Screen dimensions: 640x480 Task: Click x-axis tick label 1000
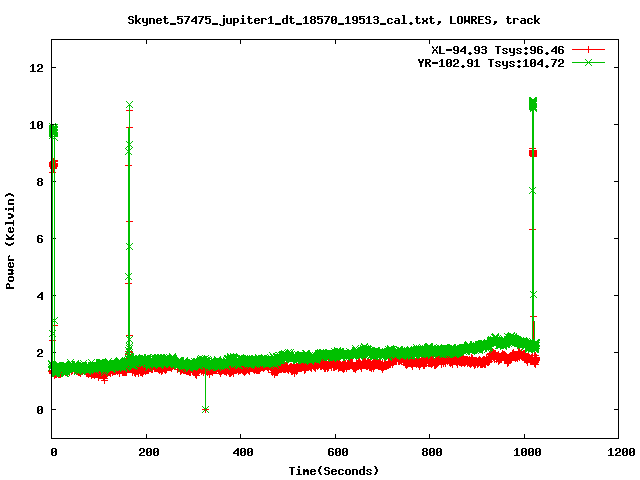pyautogui.click(x=527, y=452)
